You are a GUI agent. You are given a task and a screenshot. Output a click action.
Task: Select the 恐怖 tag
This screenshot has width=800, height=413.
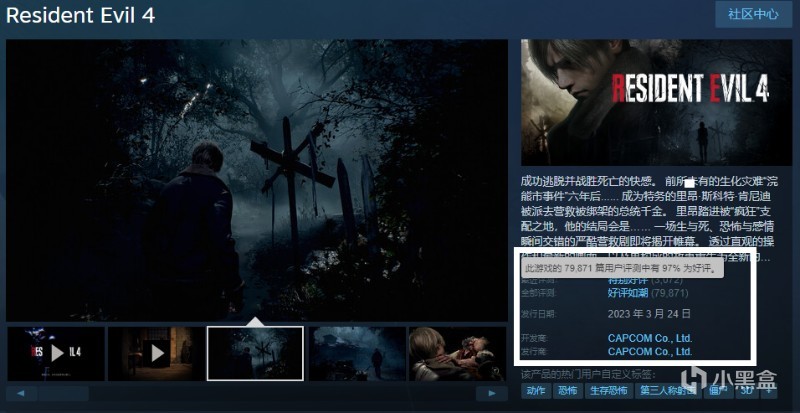coord(567,391)
